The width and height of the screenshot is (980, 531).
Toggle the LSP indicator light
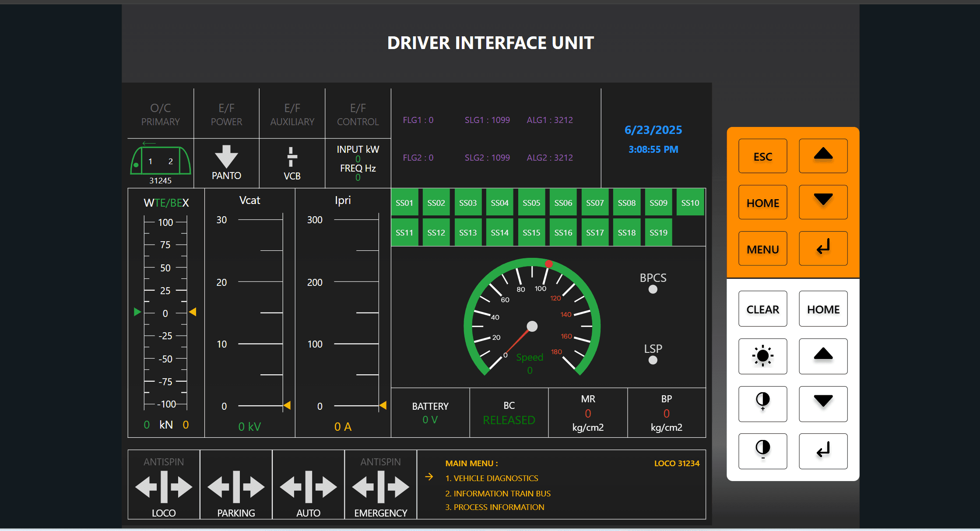point(653,360)
